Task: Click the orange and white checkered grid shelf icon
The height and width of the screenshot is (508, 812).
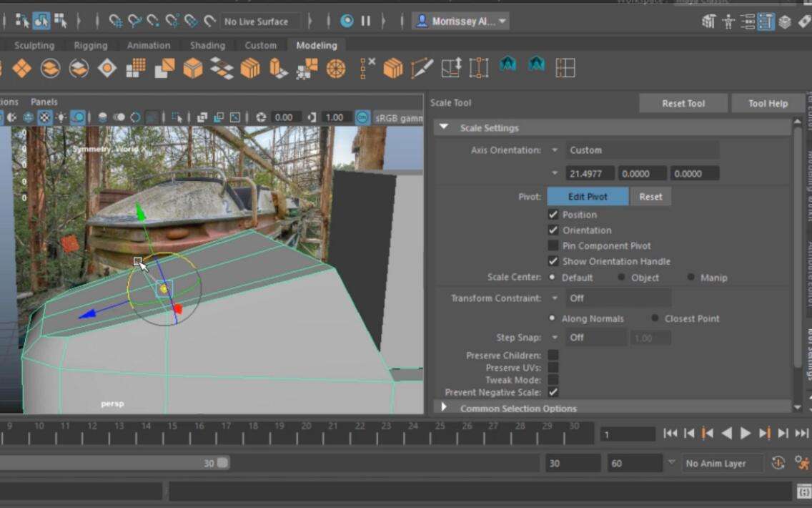Action: tap(136, 68)
